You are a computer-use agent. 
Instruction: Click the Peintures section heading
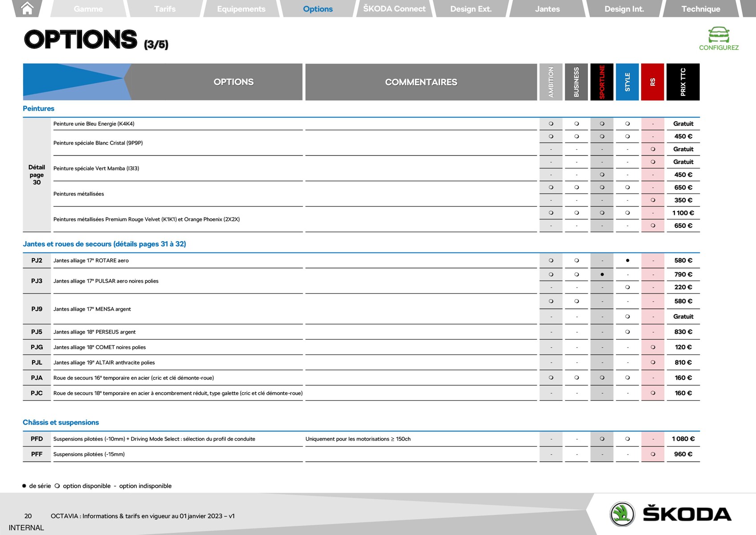[x=38, y=108]
